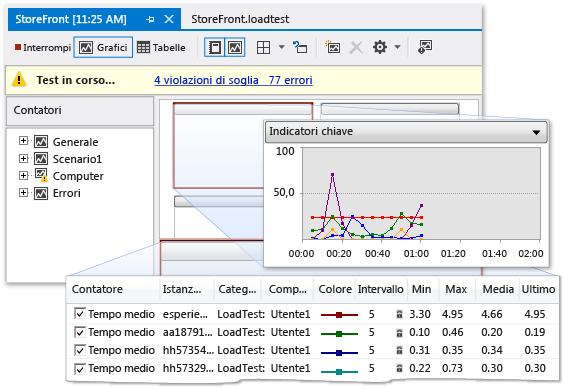Open the Indicatori chiave graph dropdown
The image size is (564, 388).
[536, 132]
